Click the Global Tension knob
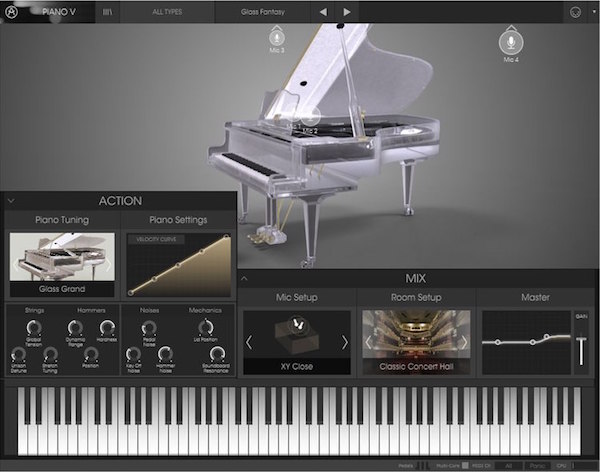The height and width of the screenshot is (472, 600). click(x=34, y=328)
